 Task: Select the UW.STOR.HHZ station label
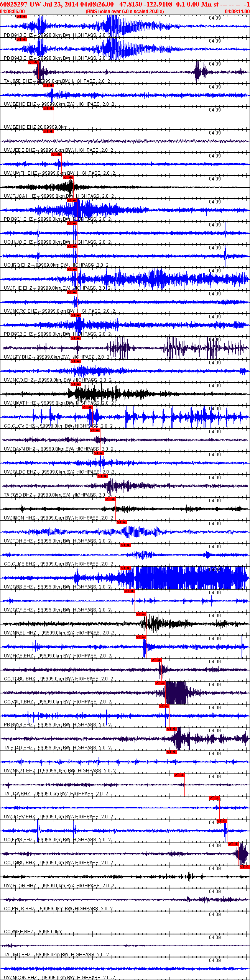[x=59, y=886]
